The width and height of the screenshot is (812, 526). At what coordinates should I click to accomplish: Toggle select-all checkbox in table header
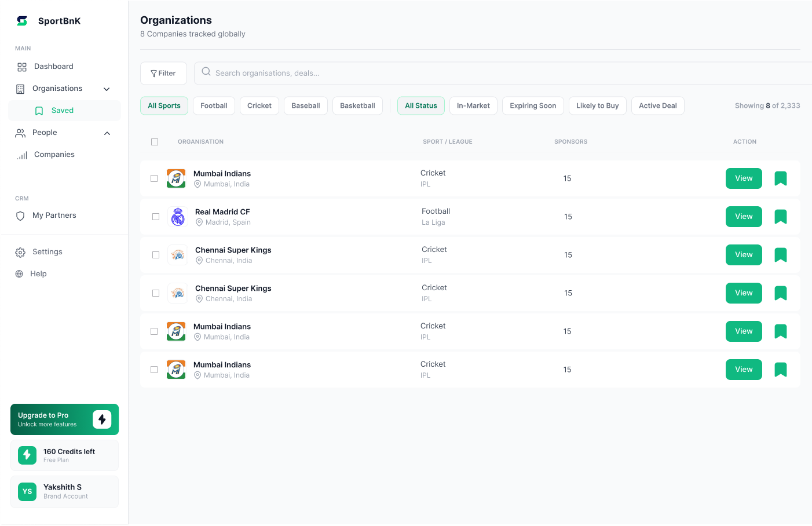155,142
